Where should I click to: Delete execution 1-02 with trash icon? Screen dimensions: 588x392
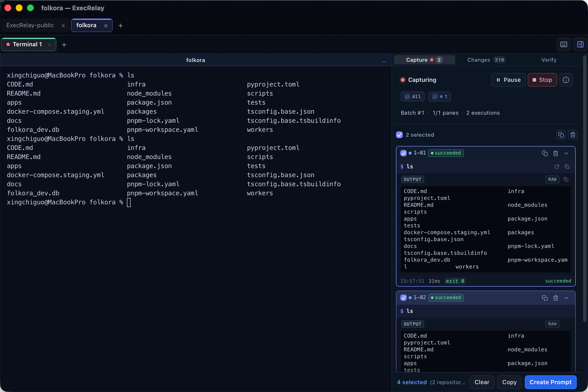pyautogui.click(x=555, y=298)
